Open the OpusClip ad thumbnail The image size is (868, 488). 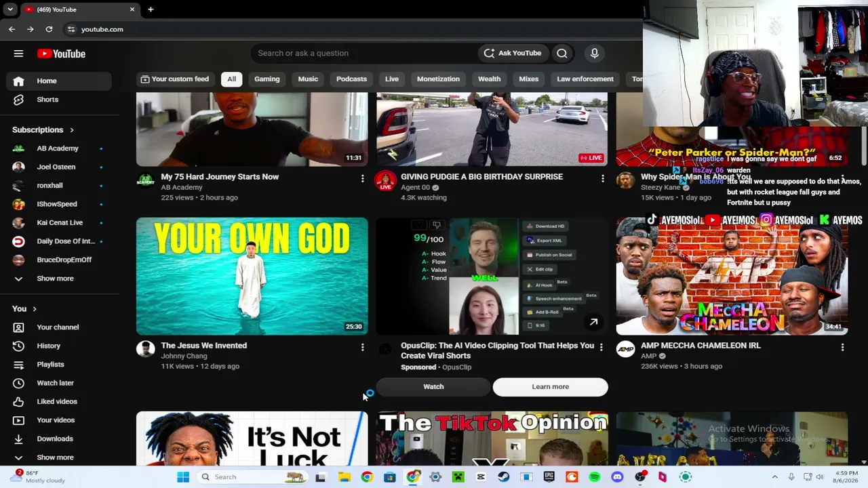(x=492, y=276)
